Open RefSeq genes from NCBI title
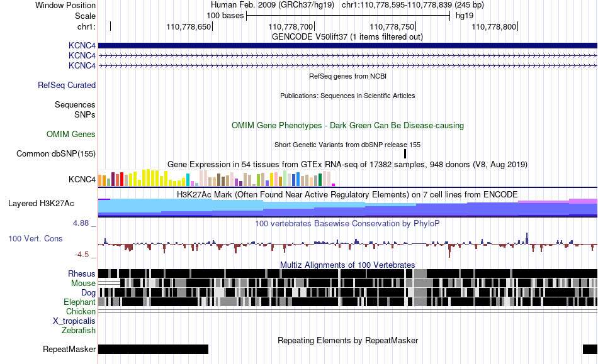 point(347,76)
